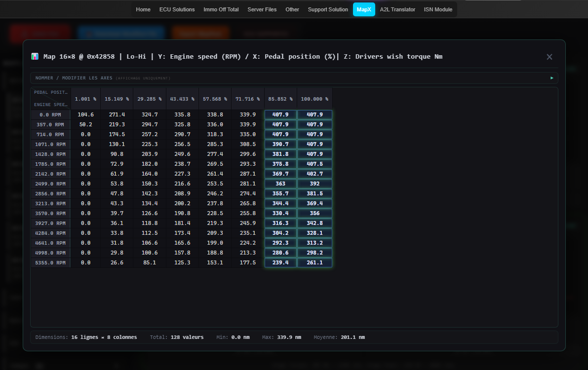This screenshot has height=370, width=588.
Task: Click cell value 271.4
Action: (117, 115)
